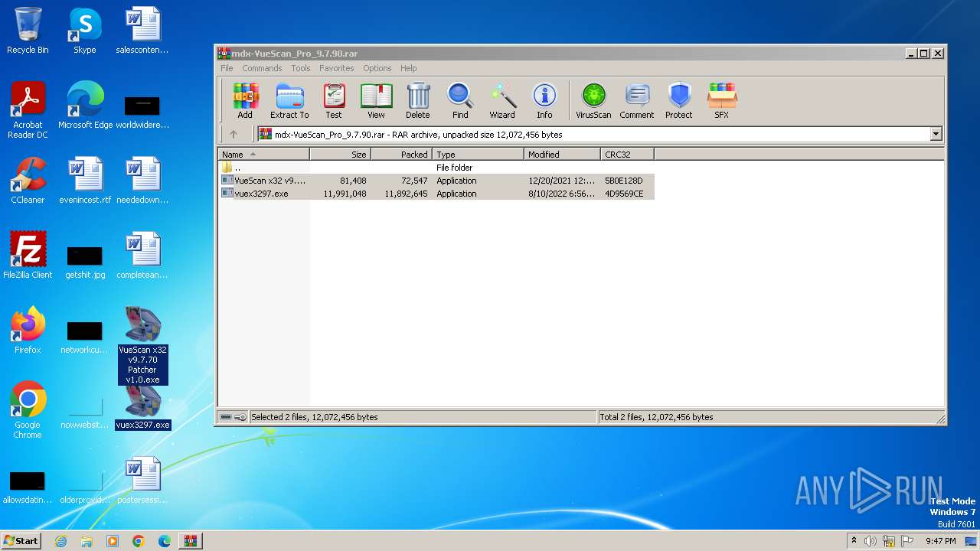Sort by Name column header
This screenshot has width=980, height=551.
(x=264, y=154)
